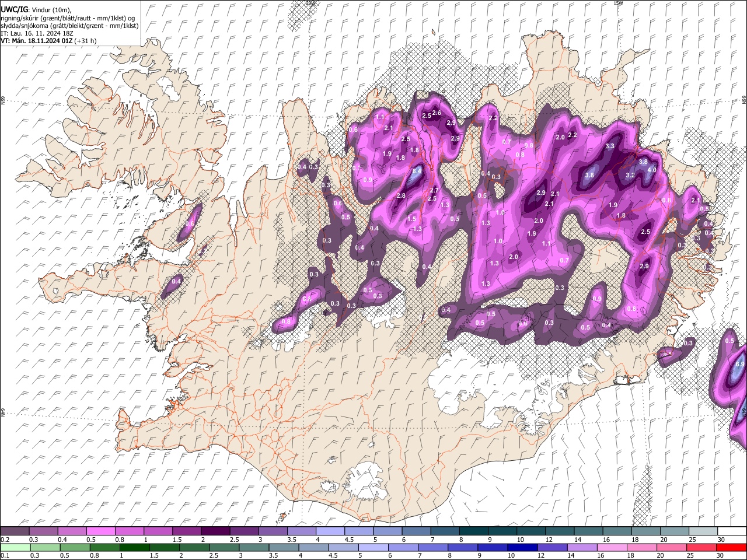The height and width of the screenshot is (560, 747).
Task: Click the '15W' longitude label at the top
Action: pos(619,3)
